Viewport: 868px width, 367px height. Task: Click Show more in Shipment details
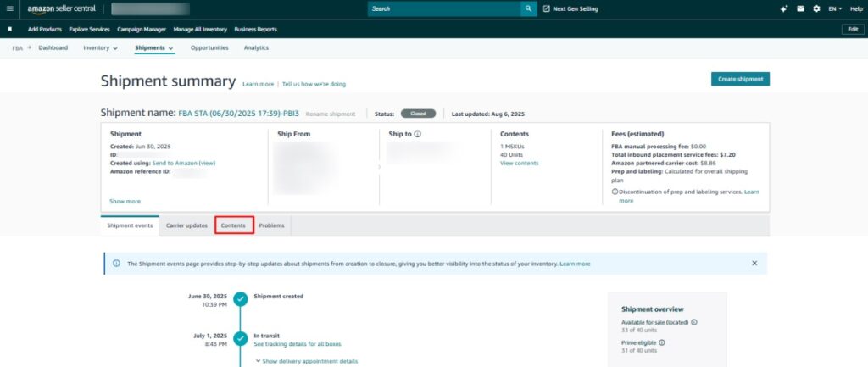125,201
